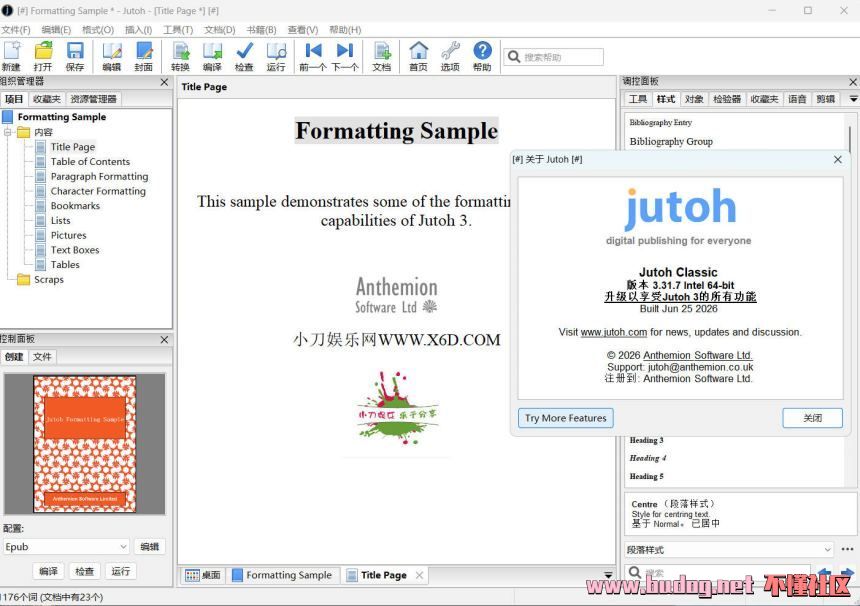Switch to 文件 tab in control panel
860x606 pixels.
click(42, 356)
